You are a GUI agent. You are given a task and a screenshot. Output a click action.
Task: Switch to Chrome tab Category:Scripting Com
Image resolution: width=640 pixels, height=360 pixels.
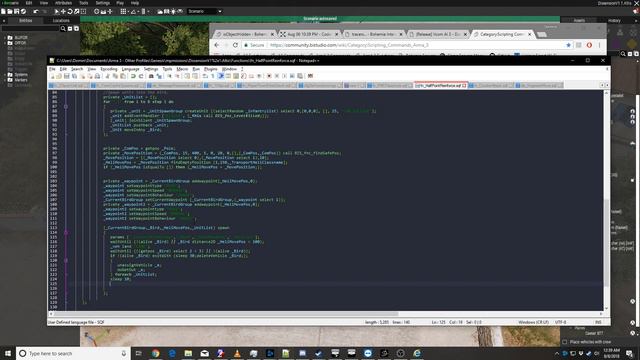tap(502, 34)
